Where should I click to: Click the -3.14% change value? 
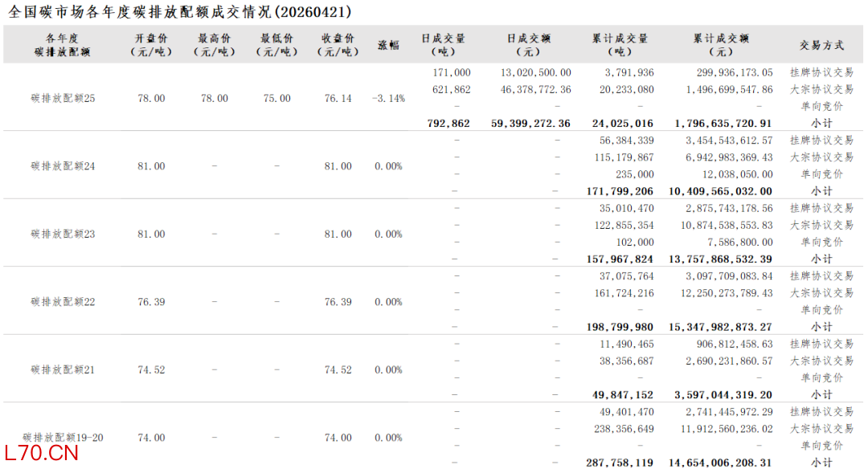[389, 99]
